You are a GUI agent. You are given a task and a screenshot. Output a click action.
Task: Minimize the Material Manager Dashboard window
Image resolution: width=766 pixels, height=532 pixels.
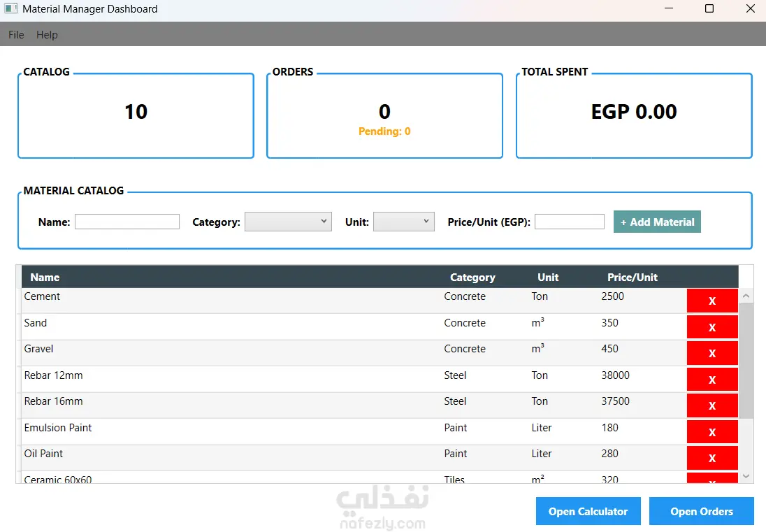(669, 8)
